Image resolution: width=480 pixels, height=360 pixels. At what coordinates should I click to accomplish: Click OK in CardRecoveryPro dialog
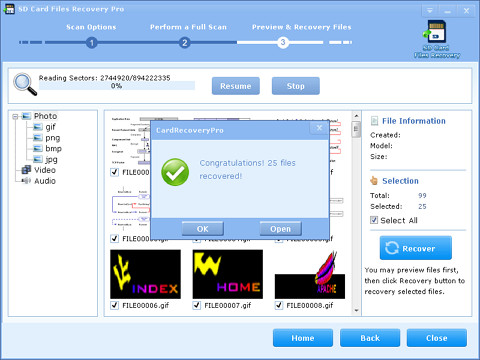203,229
